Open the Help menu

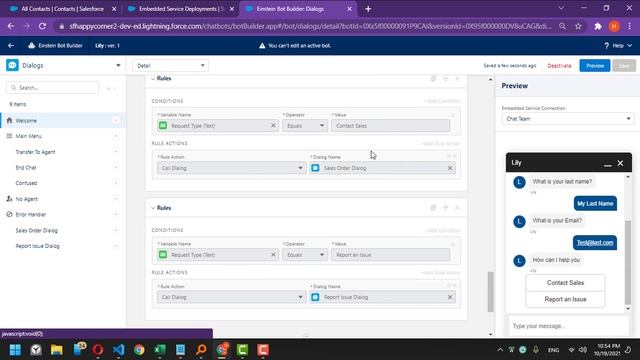click(618, 46)
